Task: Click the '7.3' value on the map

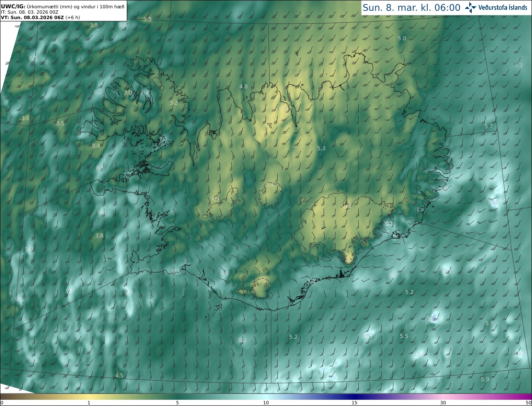Action: 519,65
